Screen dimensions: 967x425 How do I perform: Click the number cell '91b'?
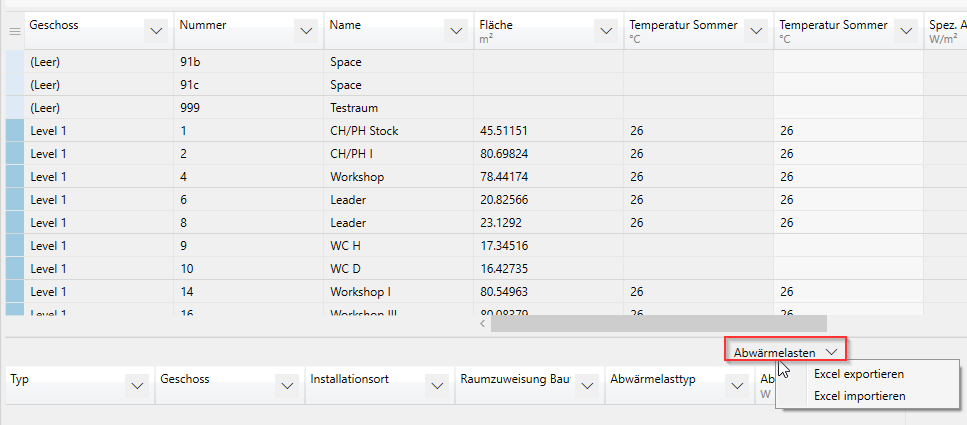pyautogui.click(x=249, y=62)
